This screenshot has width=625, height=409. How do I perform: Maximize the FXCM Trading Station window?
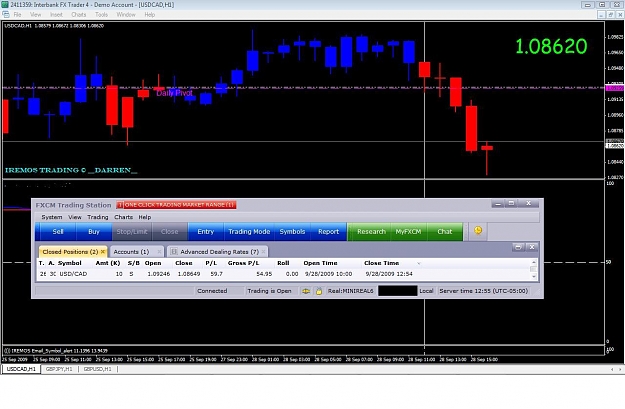pos(511,203)
